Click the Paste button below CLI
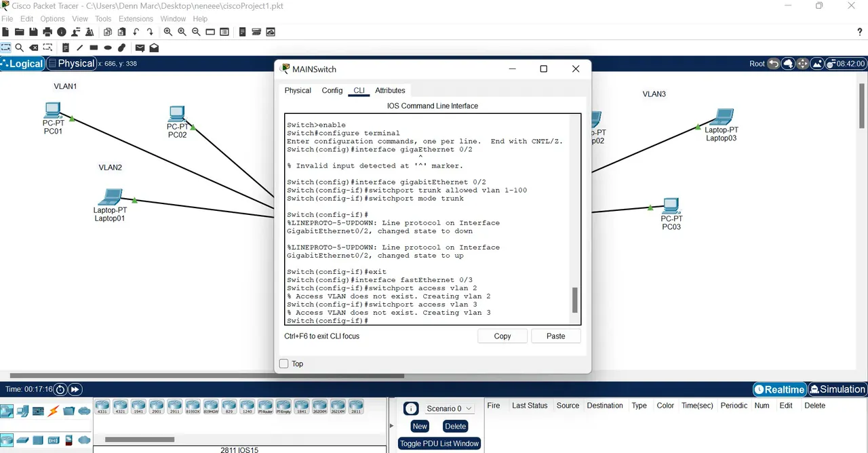 pos(556,336)
